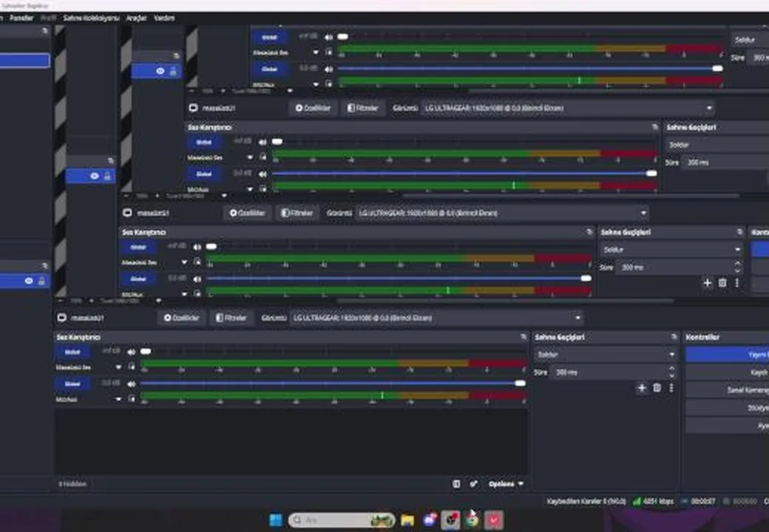Open the Windows Start menu

point(276,519)
